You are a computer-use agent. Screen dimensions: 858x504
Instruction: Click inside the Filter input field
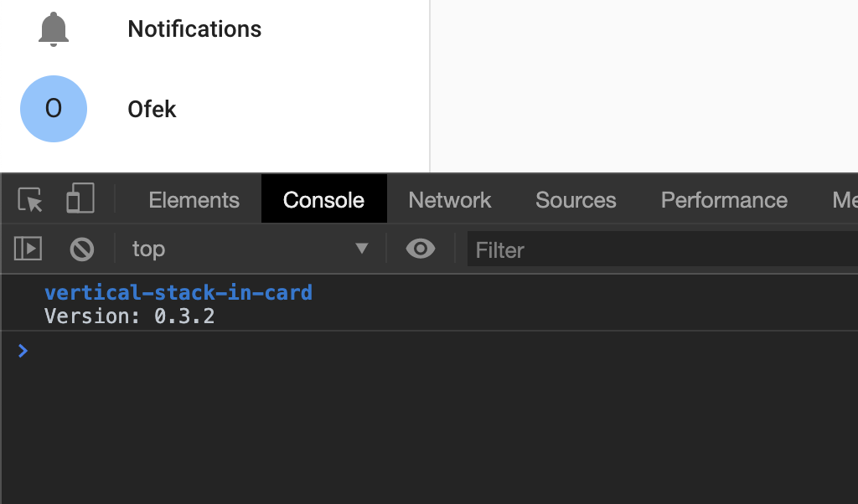(587, 249)
